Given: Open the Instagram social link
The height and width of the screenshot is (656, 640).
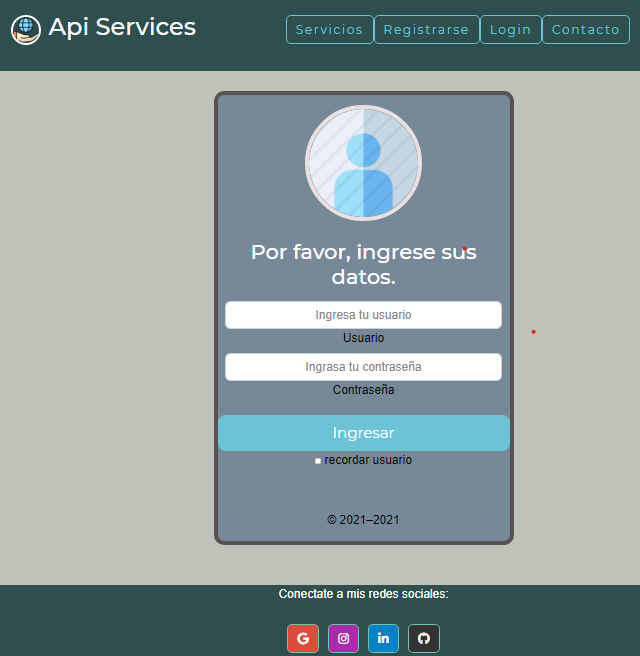Looking at the screenshot, I should [x=343, y=639].
